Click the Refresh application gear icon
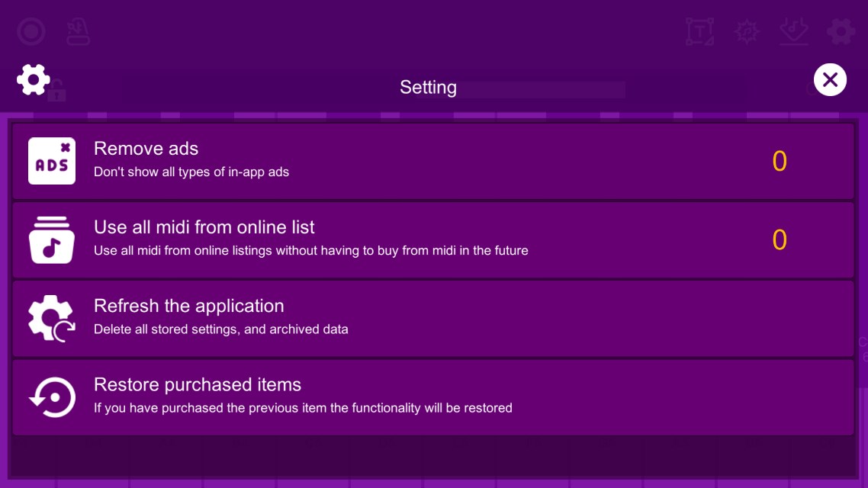Screen dimensions: 868x488 [52, 318]
